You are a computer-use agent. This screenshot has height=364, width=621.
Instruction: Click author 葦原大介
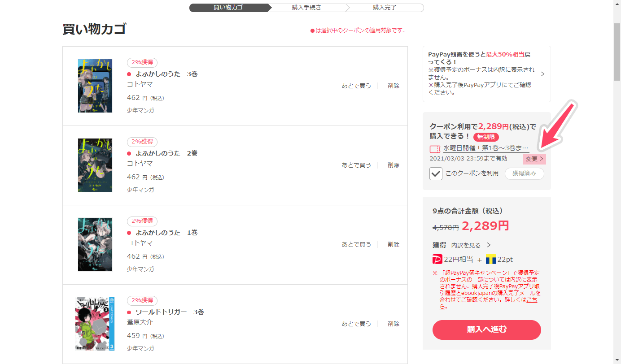coord(140,322)
